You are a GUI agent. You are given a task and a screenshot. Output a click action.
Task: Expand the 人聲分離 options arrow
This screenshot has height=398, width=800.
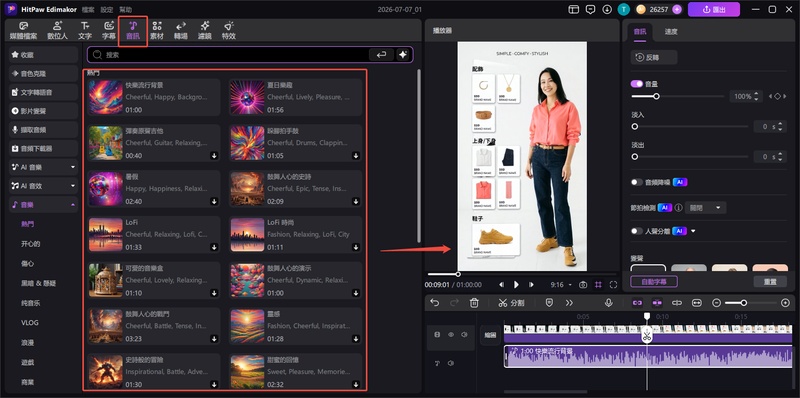[693, 231]
